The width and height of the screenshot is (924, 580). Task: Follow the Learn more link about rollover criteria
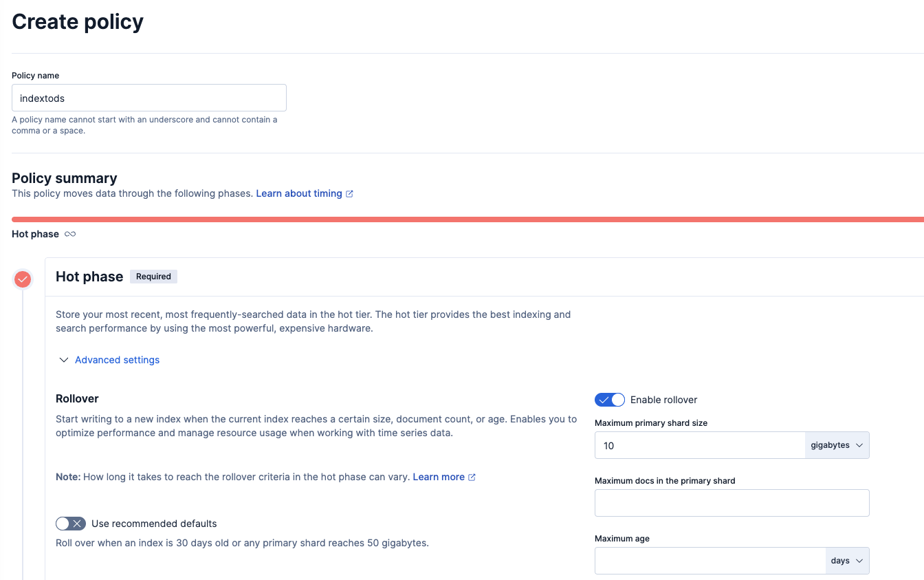point(439,477)
